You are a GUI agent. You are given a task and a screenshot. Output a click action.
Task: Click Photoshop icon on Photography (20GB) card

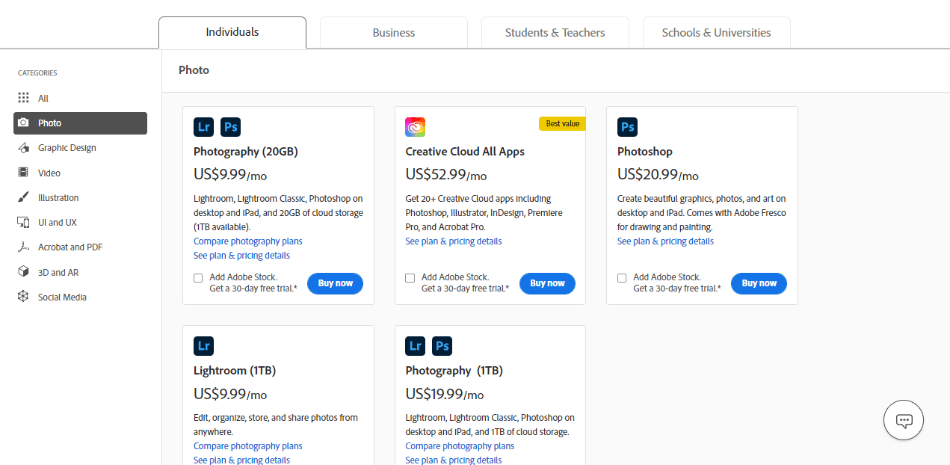(x=230, y=127)
